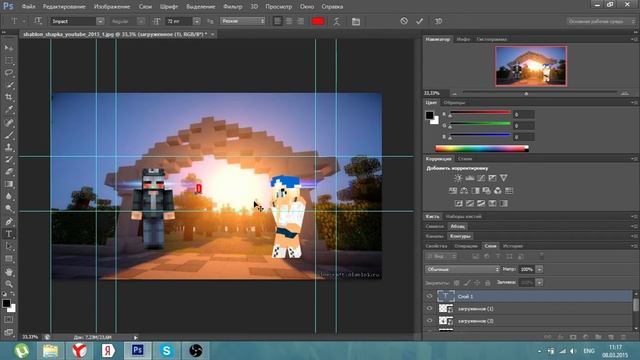
Task: Switch to the История tab
Action: (513, 246)
